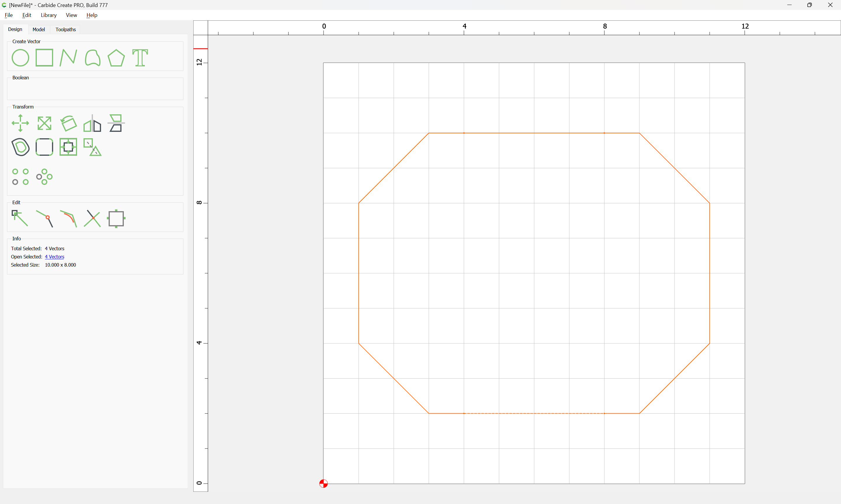The width and height of the screenshot is (841, 504).
Task: Click the red origin marker on canvas
Action: (324, 484)
